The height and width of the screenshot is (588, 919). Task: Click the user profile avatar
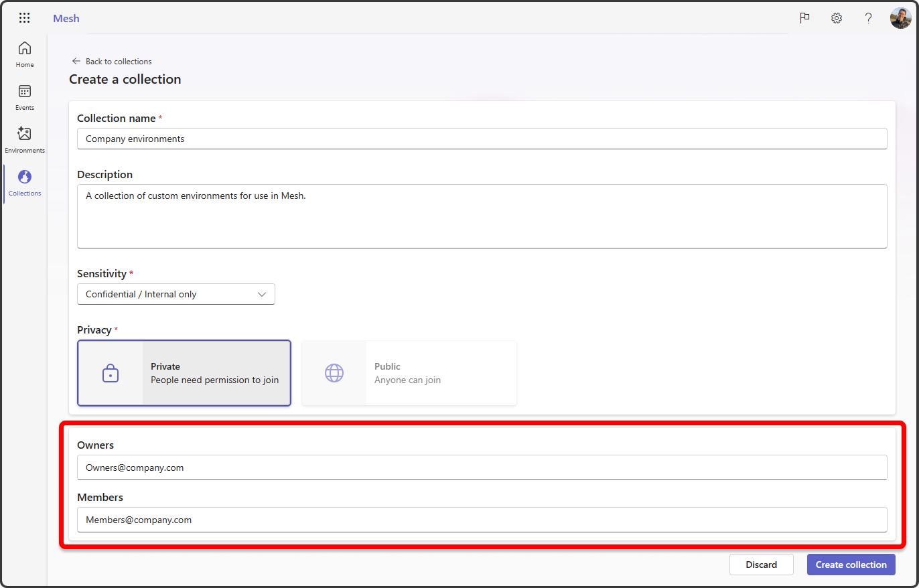click(x=900, y=17)
